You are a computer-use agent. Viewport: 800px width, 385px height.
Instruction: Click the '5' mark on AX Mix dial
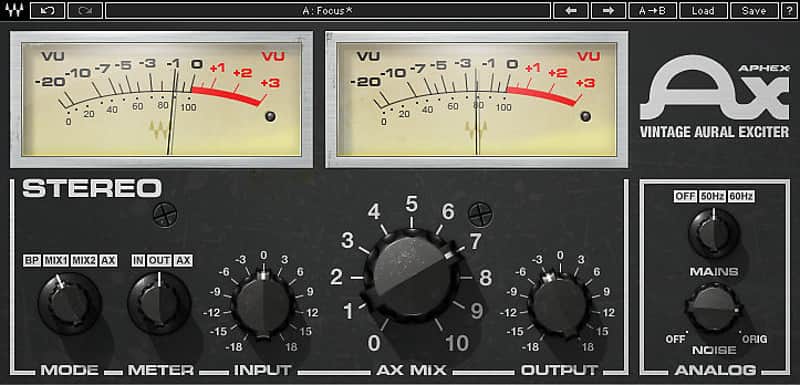tap(411, 204)
